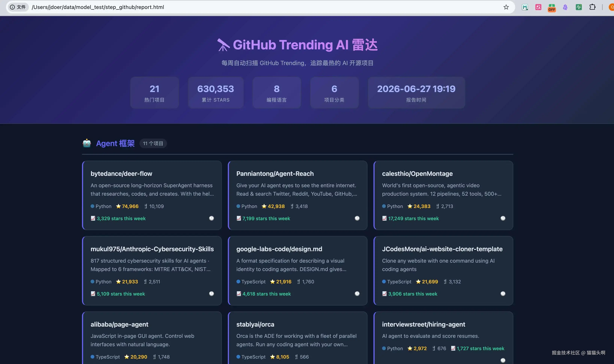614x364 pixels.
Task: Open the JCodesMore/ai-website-cloner-template project title
Action: pyautogui.click(x=442, y=249)
